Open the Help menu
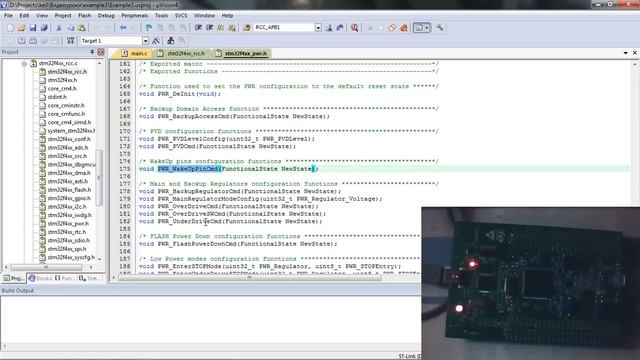640x360 pixels. tap(227, 16)
